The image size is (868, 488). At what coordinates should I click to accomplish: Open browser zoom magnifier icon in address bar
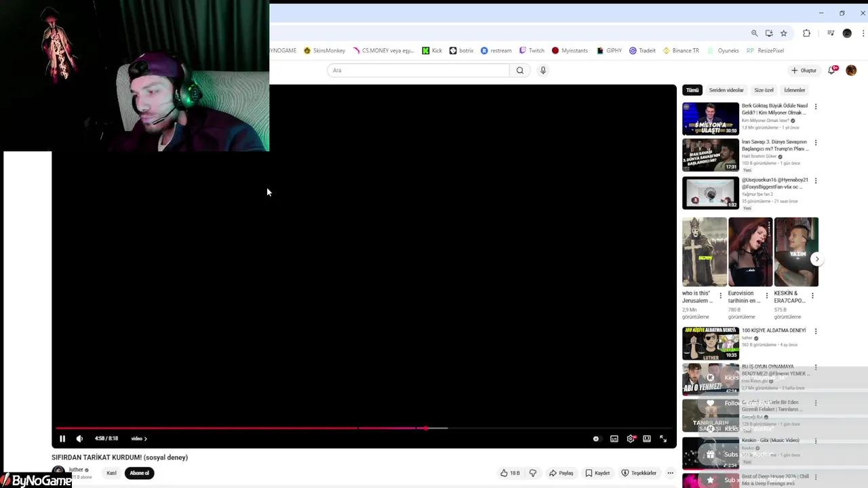754,33
